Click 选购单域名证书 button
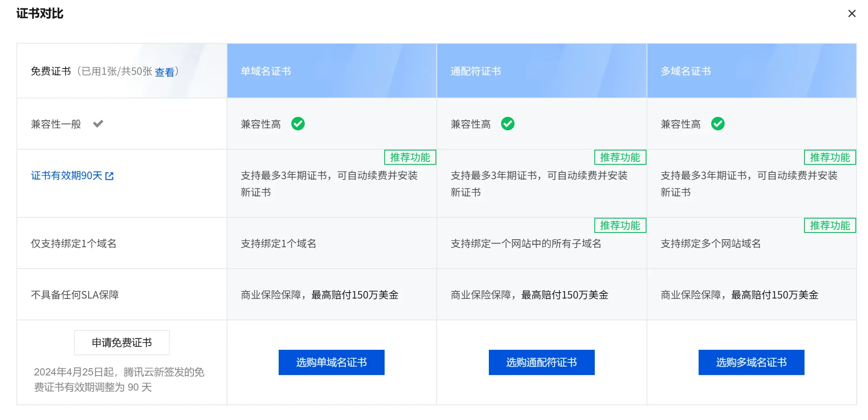This screenshot has width=868, height=420. [332, 362]
